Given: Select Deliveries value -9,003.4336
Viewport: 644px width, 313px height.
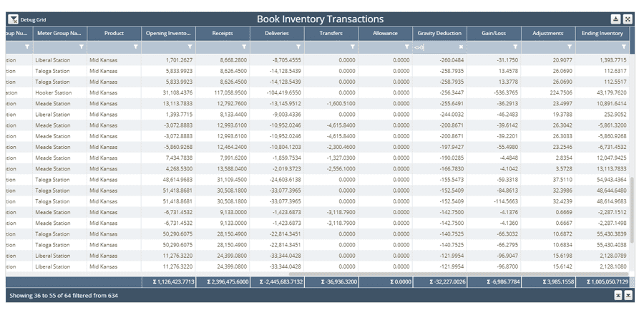Looking at the screenshot, I should coord(287,115).
